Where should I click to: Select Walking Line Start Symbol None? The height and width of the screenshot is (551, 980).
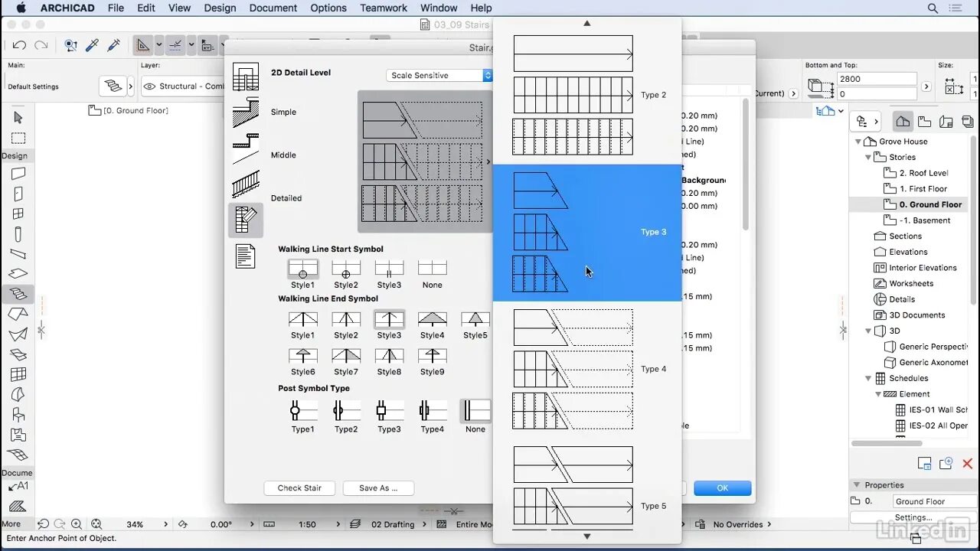click(432, 274)
